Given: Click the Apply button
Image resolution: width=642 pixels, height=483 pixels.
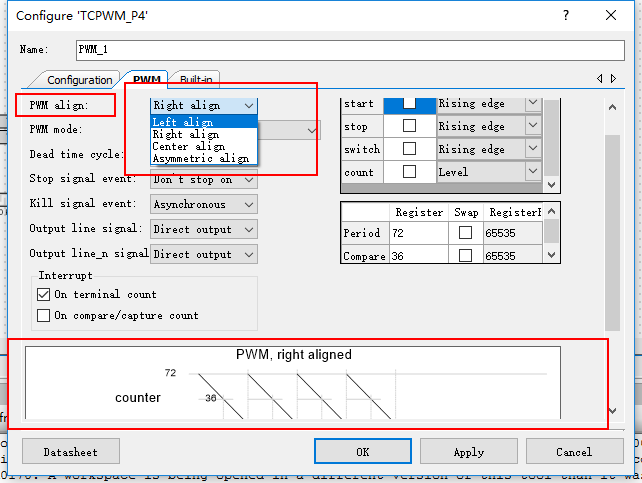Looking at the screenshot, I should (469, 452).
